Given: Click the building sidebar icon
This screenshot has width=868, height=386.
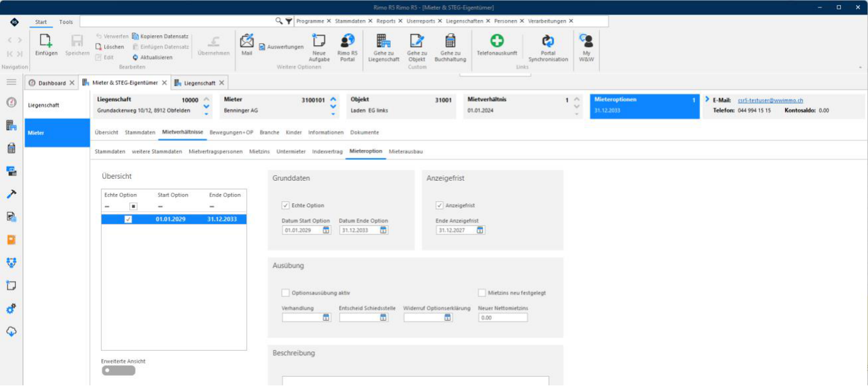Looking at the screenshot, I should 11,126.
